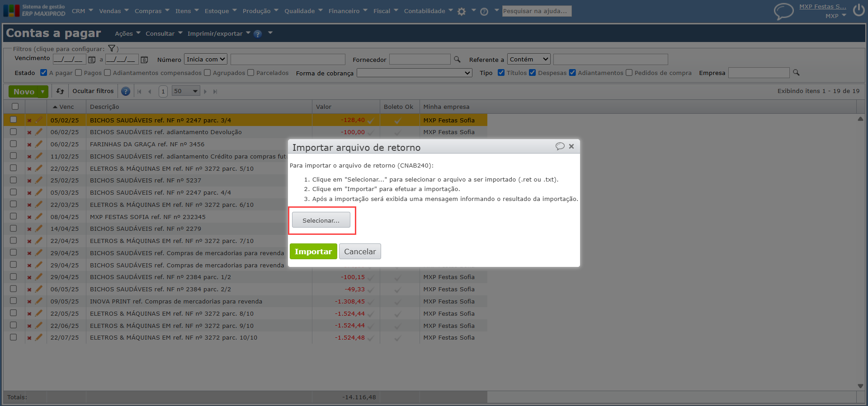Enable the Pedidos de compra checkbox
The width and height of the screenshot is (868, 406).
click(x=629, y=72)
